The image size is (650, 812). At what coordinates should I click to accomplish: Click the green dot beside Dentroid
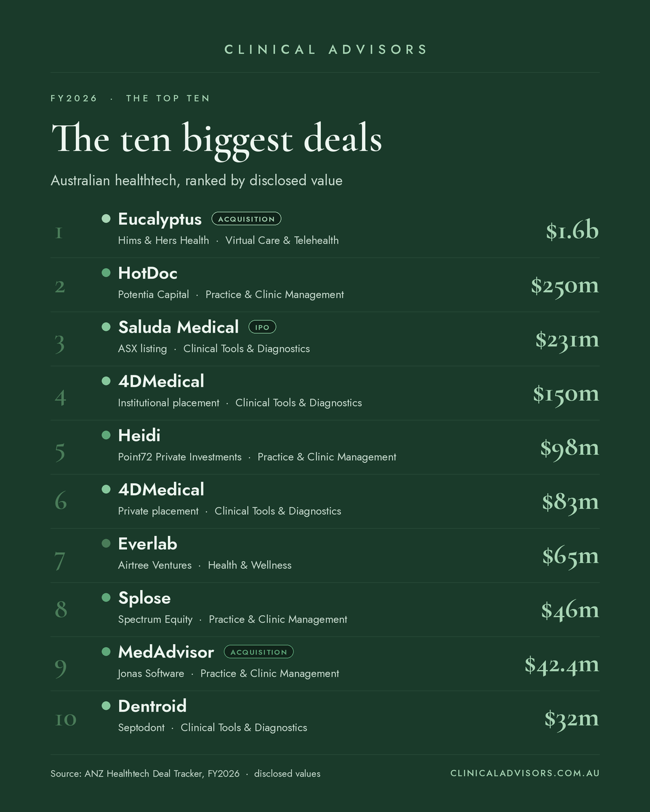(106, 706)
